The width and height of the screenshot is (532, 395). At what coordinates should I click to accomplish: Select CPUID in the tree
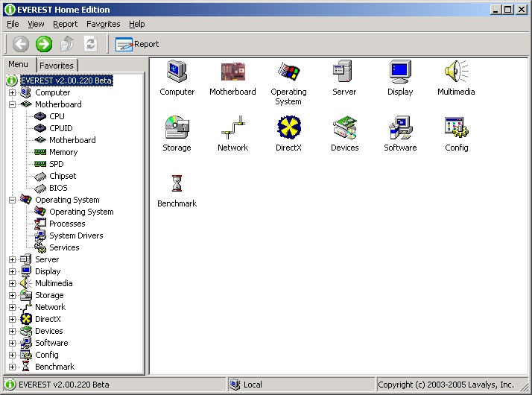click(x=61, y=128)
